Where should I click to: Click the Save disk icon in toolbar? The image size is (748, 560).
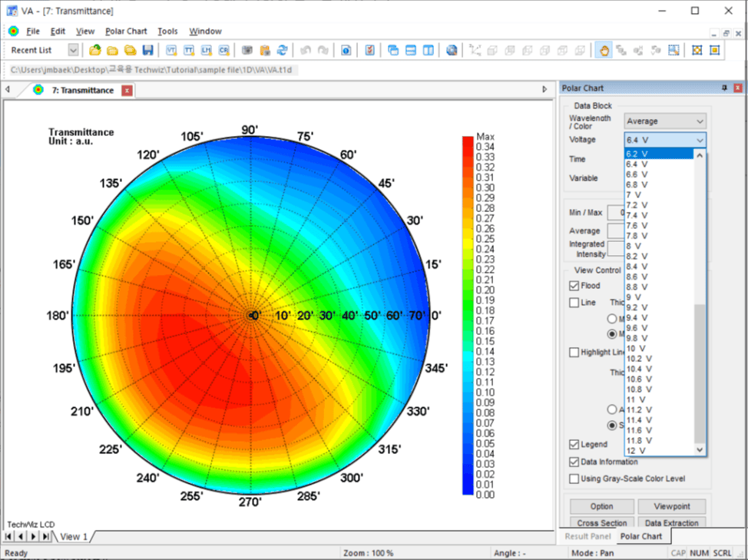pyautogui.click(x=147, y=50)
